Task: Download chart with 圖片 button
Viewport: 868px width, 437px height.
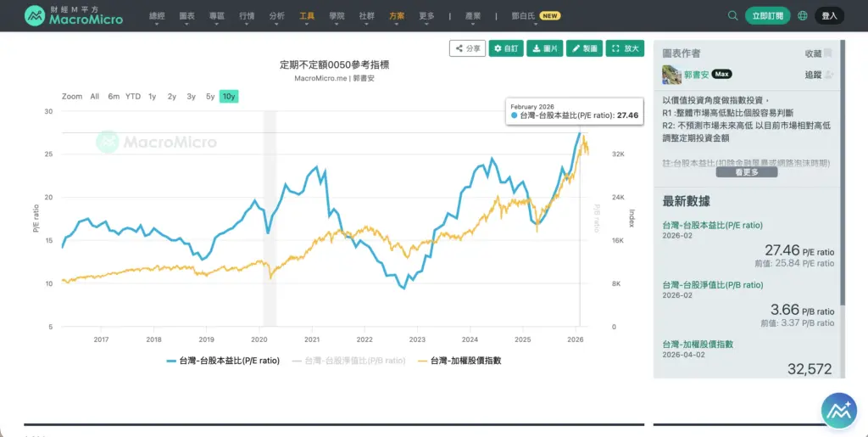Action: 544,48
